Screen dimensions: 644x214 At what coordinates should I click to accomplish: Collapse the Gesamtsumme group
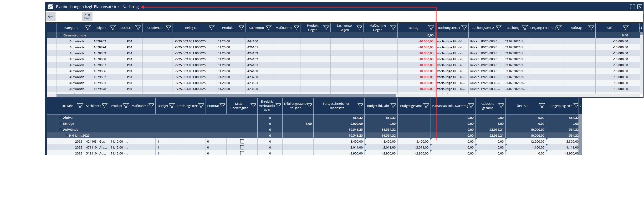pos(60,35)
